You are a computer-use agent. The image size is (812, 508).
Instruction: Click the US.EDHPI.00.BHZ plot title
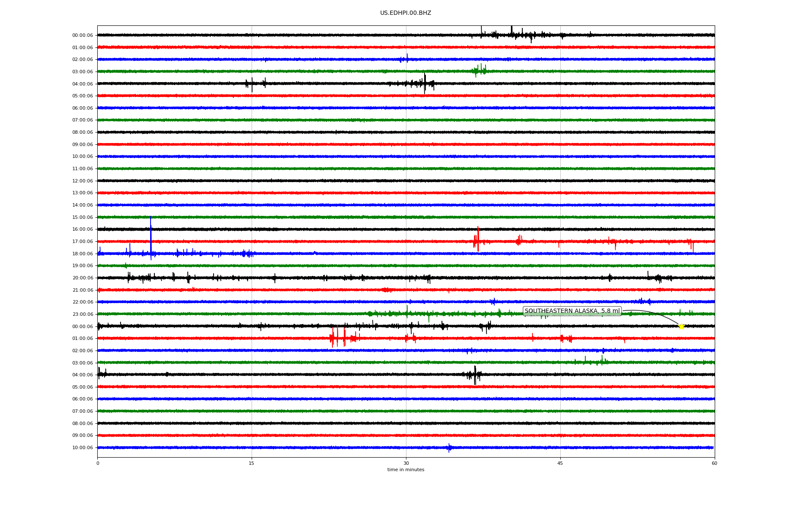405,13
